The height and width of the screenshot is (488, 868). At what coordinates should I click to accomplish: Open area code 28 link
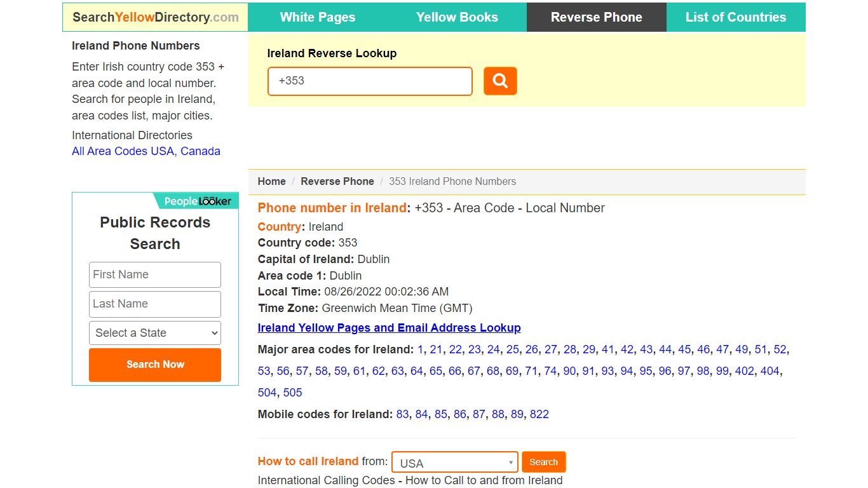[x=569, y=349]
